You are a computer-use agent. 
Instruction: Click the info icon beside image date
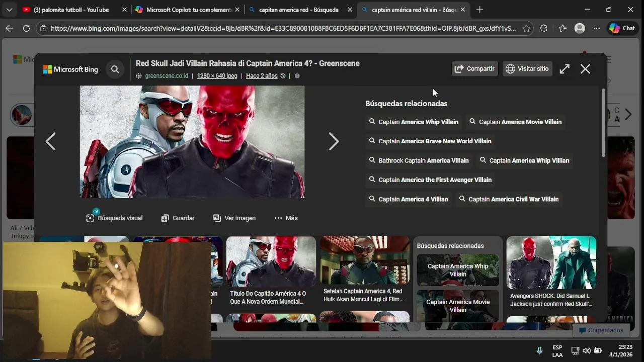coord(297,76)
